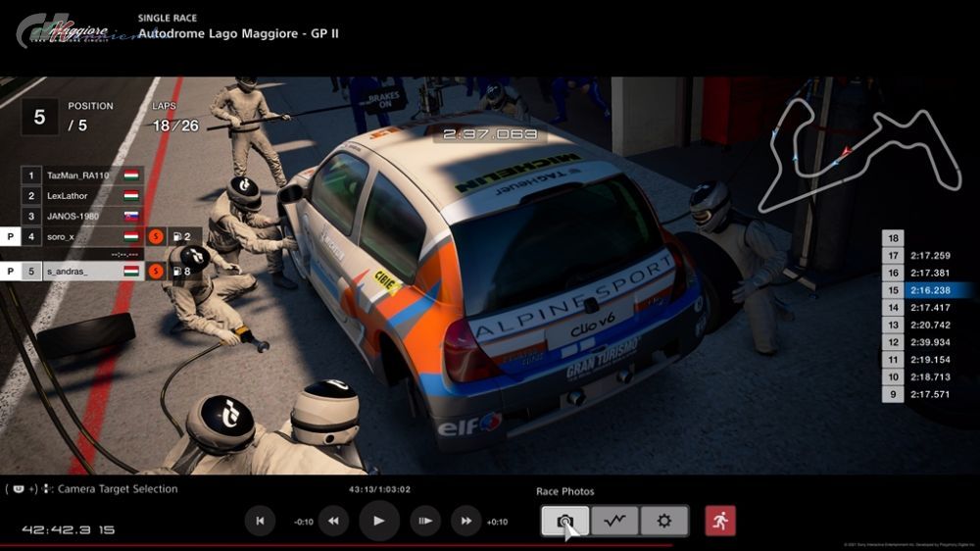The image size is (980, 551).
Task: Click Slovak flag next to JANOS-1980
Action: [x=131, y=217]
